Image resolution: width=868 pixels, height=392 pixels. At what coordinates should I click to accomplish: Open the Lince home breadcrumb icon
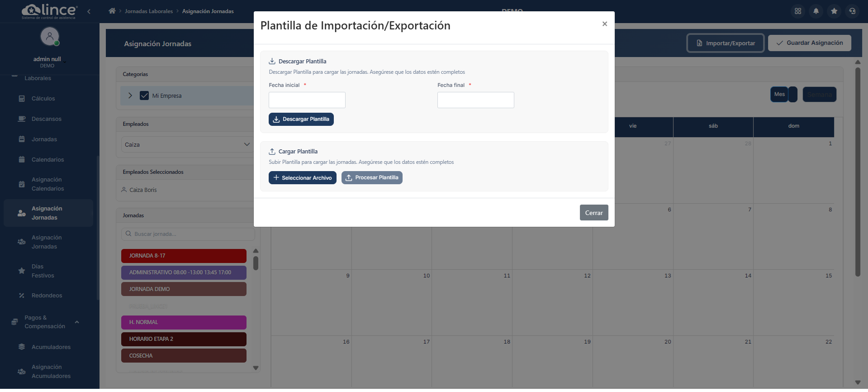point(112,10)
